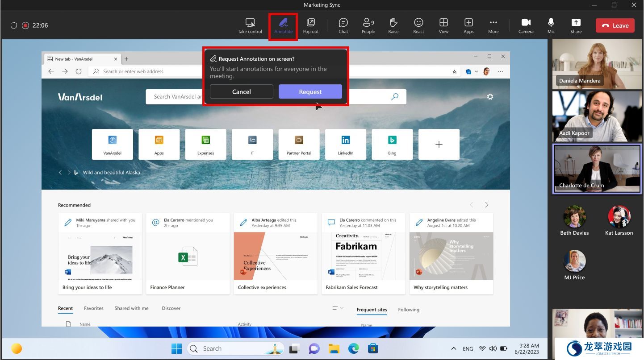The height and width of the screenshot is (360, 644).
Task: Open the VanArsdel quick link tile
Action: [x=113, y=145]
